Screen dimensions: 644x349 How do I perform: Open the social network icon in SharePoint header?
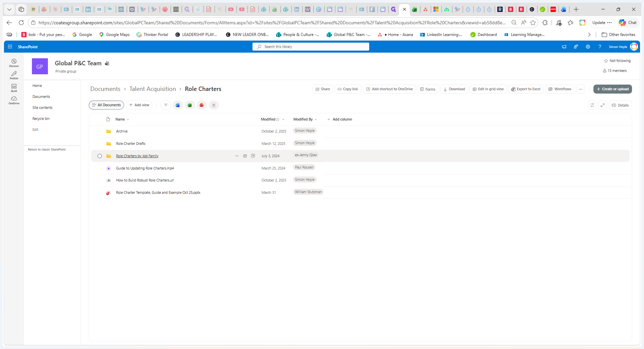[576, 47]
